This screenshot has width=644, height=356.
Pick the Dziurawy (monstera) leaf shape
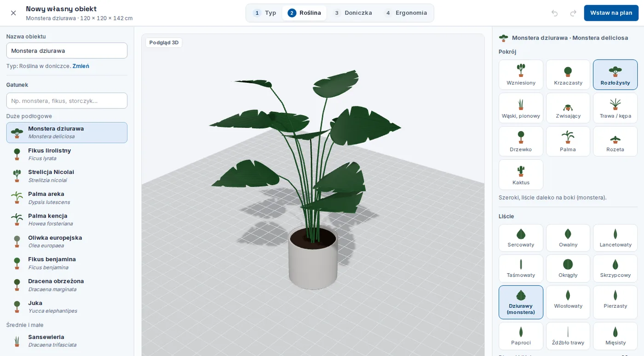click(521, 302)
